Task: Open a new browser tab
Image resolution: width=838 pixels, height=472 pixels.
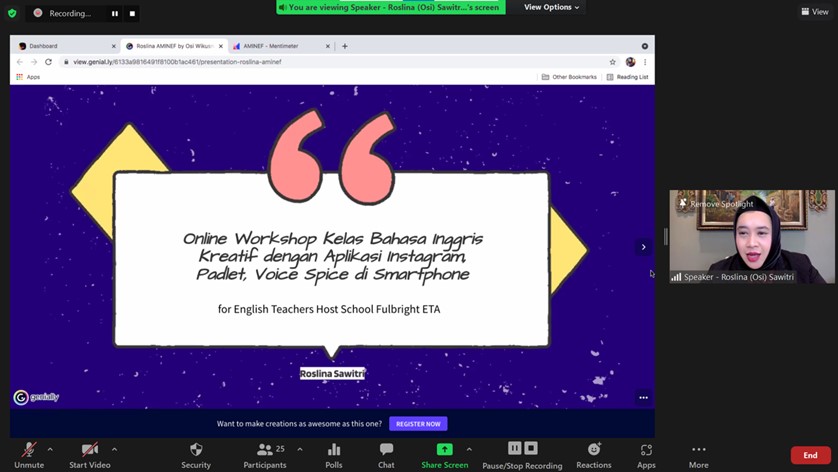Action: pyautogui.click(x=345, y=46)
